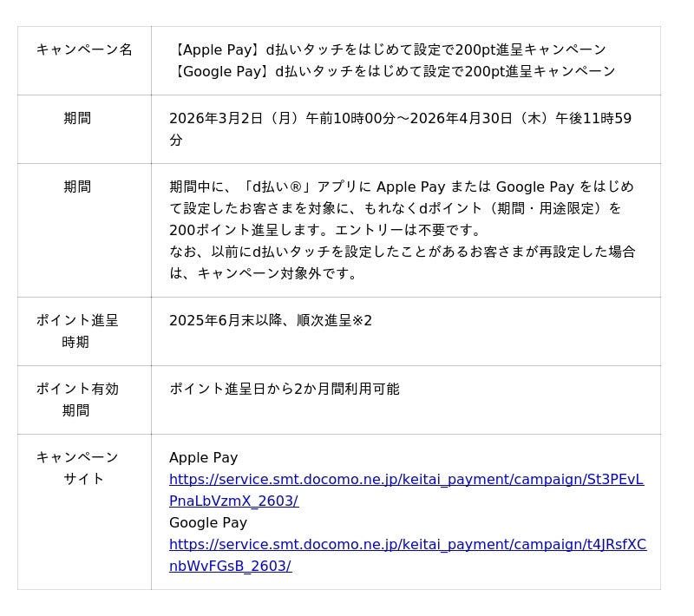Viewport: 694px width, 616px height.
Task: Click the キャンペーンサイト row label
Action: coord(77,469)
